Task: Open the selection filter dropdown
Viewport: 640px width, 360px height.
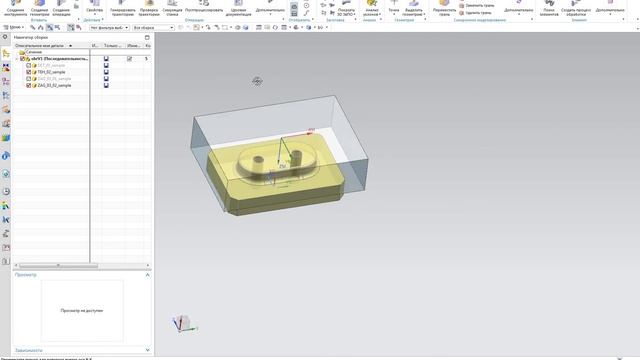Action: click(109, 27)
